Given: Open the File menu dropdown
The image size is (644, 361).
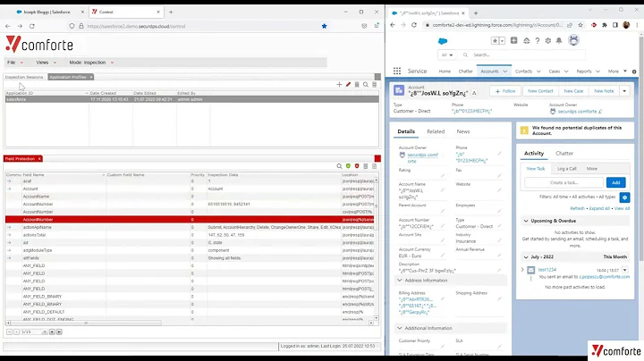Looking at the screenshot, I should pyautogui.click(x=15, y=63).
